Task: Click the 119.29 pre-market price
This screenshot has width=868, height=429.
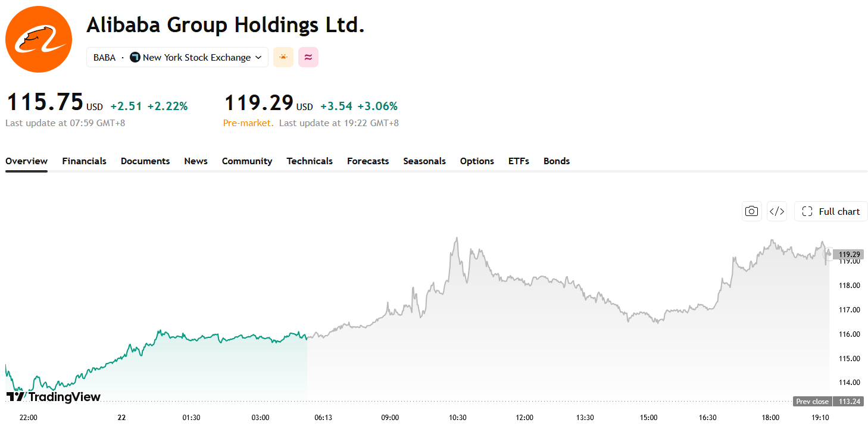Action: pyautogui.click(x=258, y=102)
